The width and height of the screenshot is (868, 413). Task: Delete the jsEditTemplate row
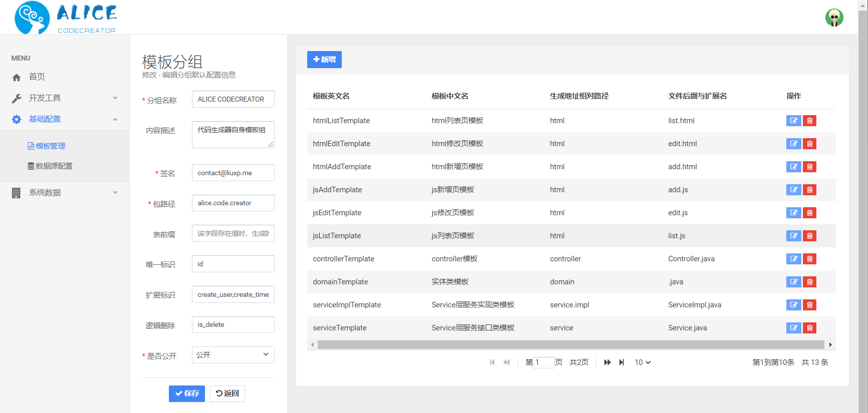coord(809,213)
